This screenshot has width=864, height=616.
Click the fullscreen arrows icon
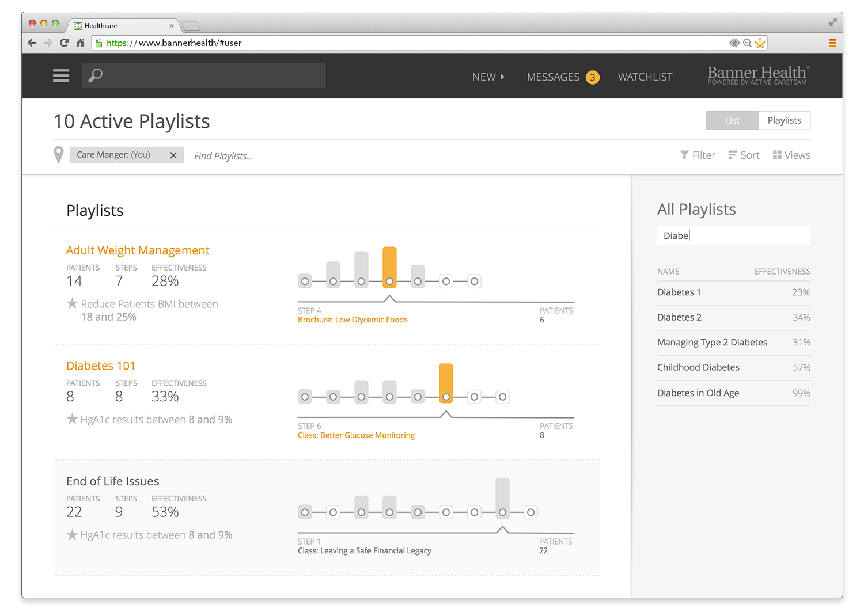(832, 22)
